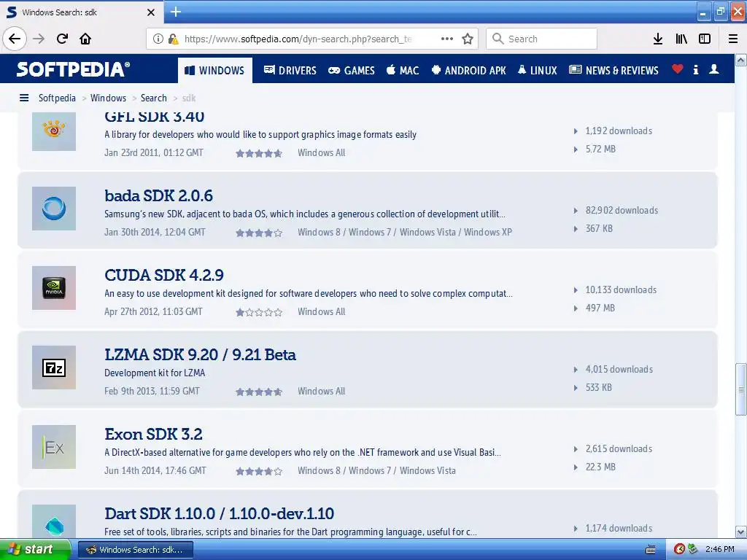This screenshot has height=560, width=747.
Task: Toggle the browser sidebar view
Action: click(705, 39)
